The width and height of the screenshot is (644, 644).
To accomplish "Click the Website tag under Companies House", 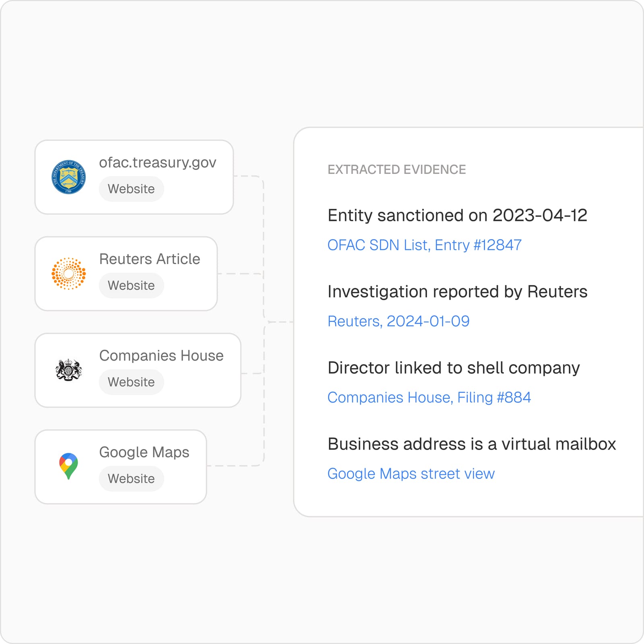I will tap(131, 382).
